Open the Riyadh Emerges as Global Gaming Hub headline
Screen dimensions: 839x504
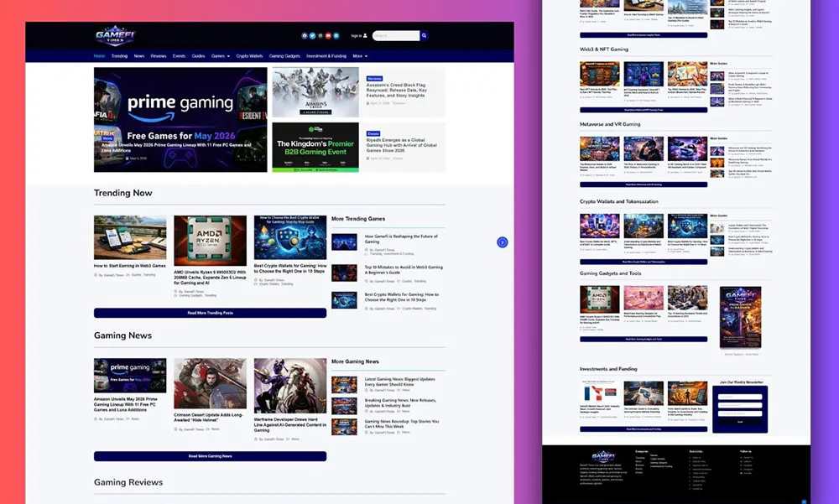click(x=401, y=145)
